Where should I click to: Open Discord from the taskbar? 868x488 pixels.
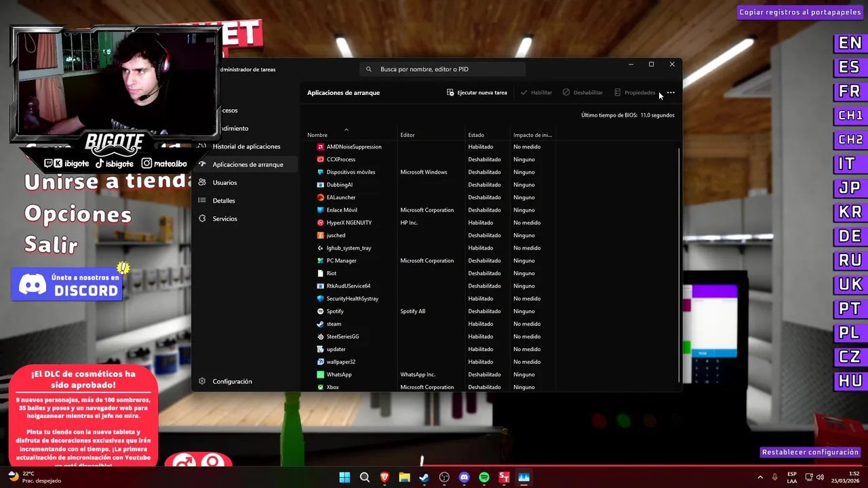point(464,477)
